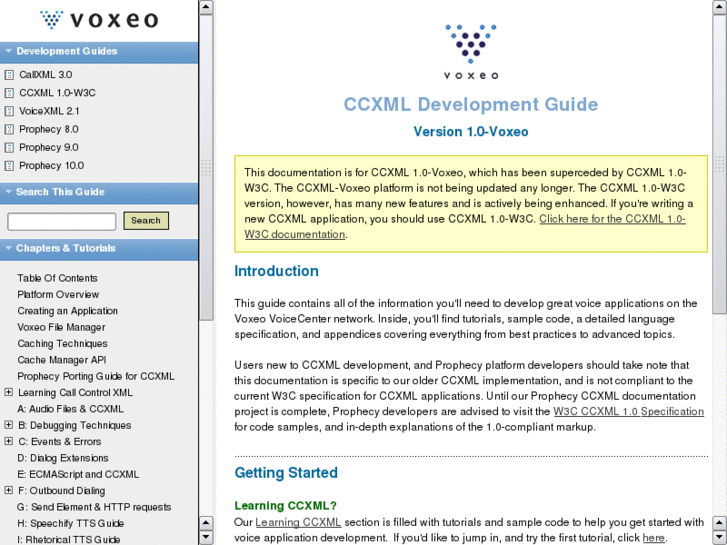Open the Prophecy 10.0 guide

pos(51,166)
